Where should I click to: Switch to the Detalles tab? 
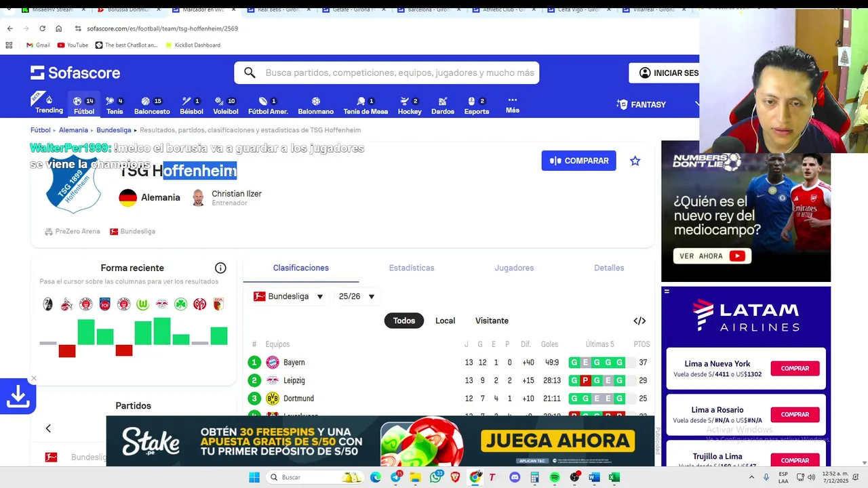tap(609, 268)
